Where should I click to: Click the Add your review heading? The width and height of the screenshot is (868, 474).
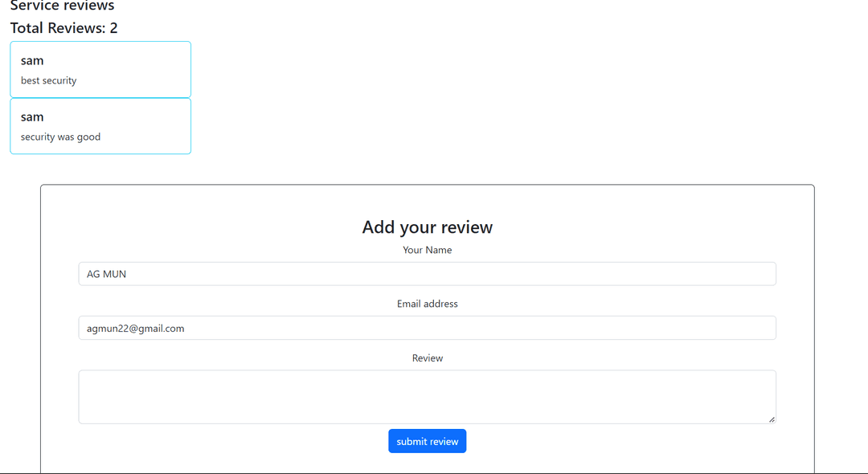(x=427, y=227)
